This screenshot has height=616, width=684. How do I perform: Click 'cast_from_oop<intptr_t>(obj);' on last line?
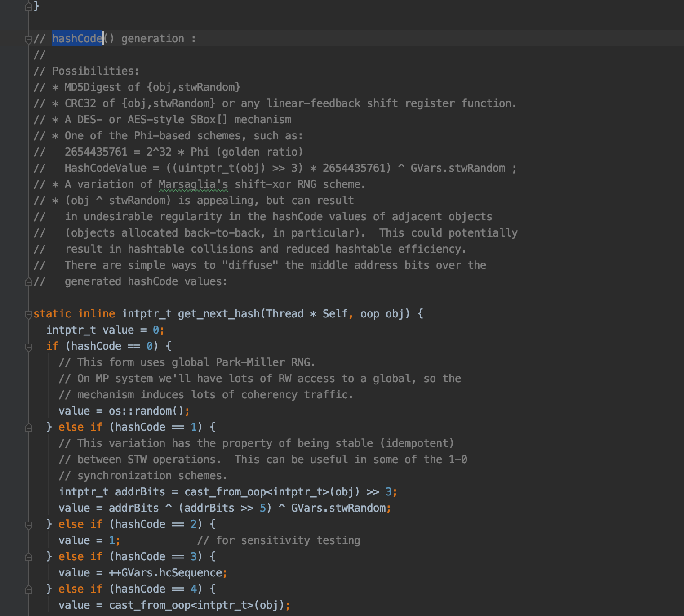pos(200,605)
